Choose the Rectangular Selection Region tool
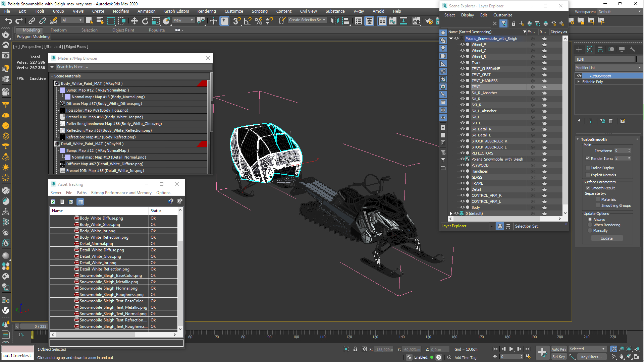This screenshot has height=362, width=644. [111, 21]
